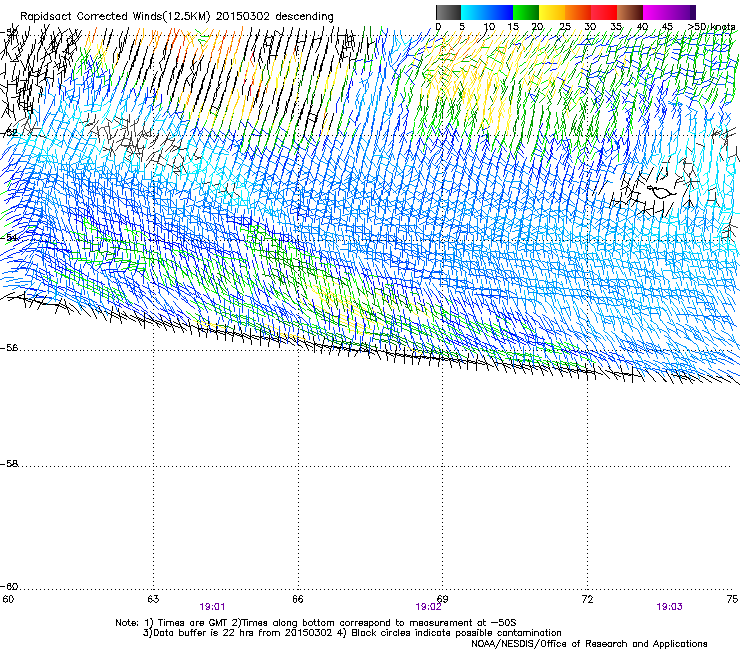Click the latitude label -58

[x=9, y=464]
